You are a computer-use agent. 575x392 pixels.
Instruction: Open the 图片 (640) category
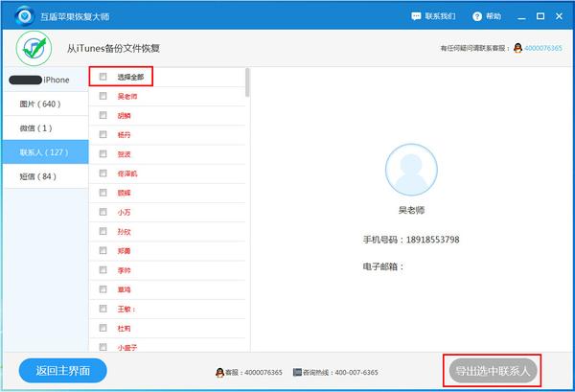[45, 104]
